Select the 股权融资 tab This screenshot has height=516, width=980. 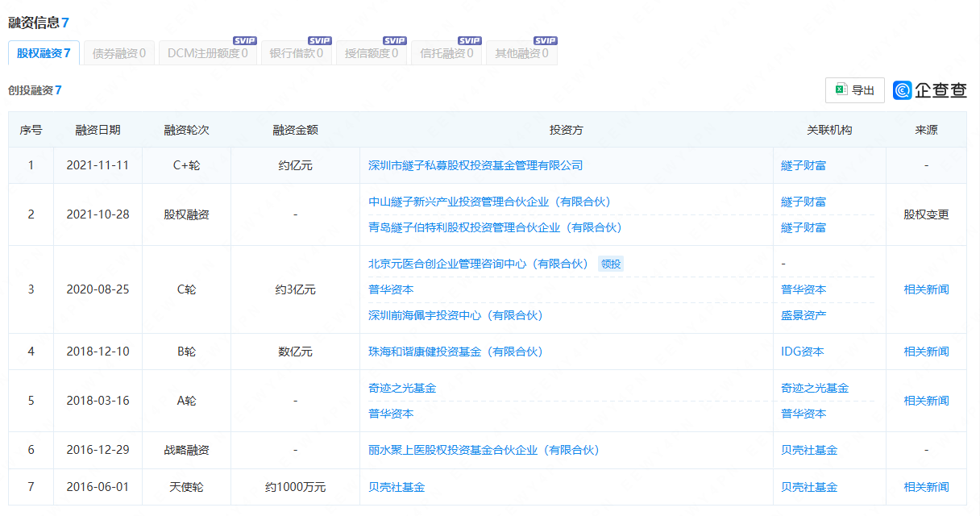[44, 53]
